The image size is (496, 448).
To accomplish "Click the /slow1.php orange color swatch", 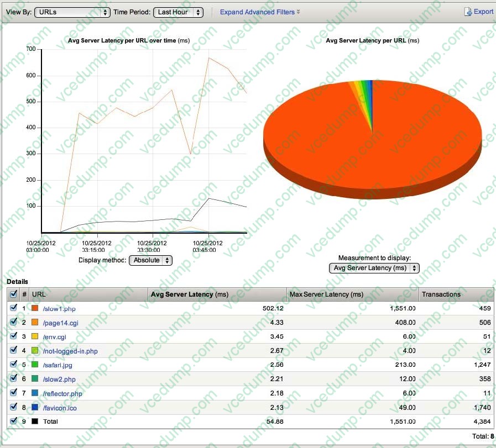I will pyautogui.click(x=35, y=308).
